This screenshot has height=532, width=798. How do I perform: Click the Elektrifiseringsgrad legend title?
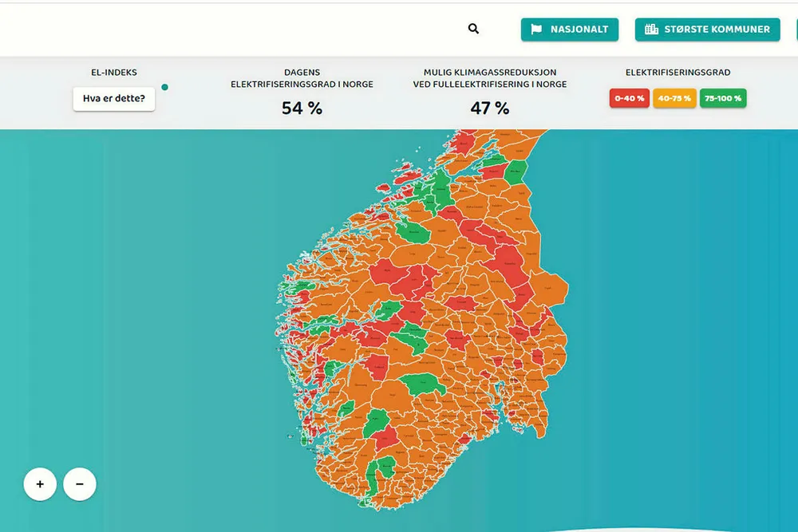point(678,73)
